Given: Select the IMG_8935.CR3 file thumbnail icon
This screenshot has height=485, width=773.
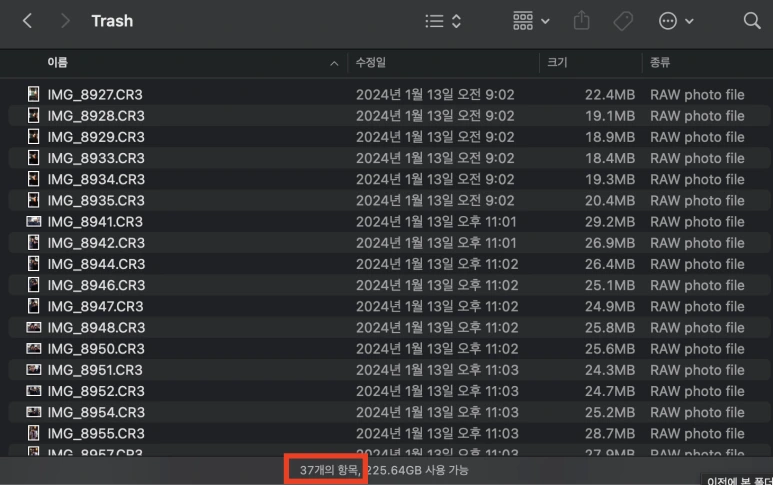Looking at the screenshot, I should [34, 200].
